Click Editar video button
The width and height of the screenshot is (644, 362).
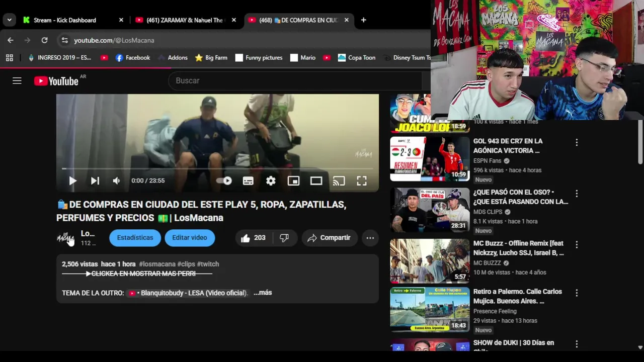point(190,238)
